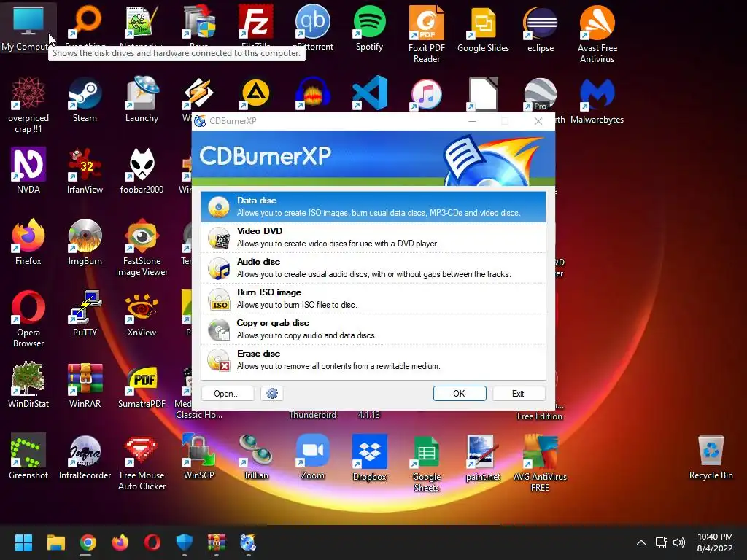Switch to Opera in taskbar
The height and width of the screenshot is (560, 747).
pos(152,542)
